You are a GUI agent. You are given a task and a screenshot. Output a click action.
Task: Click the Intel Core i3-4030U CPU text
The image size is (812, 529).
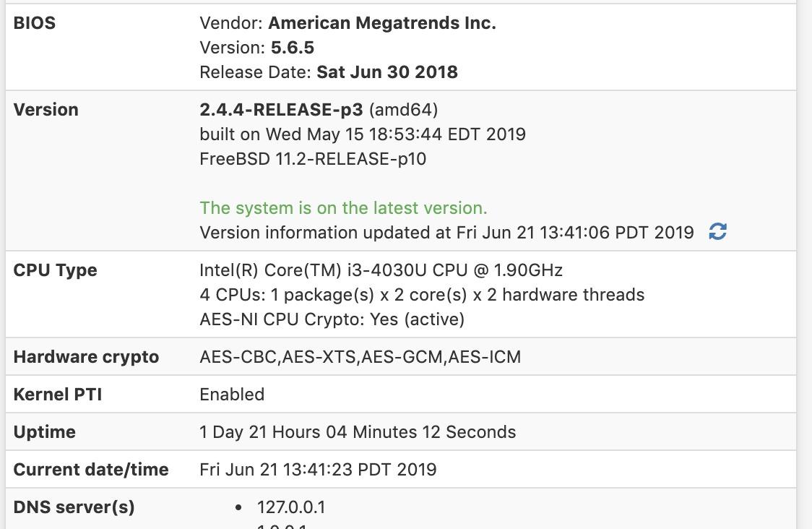[381, 270]
